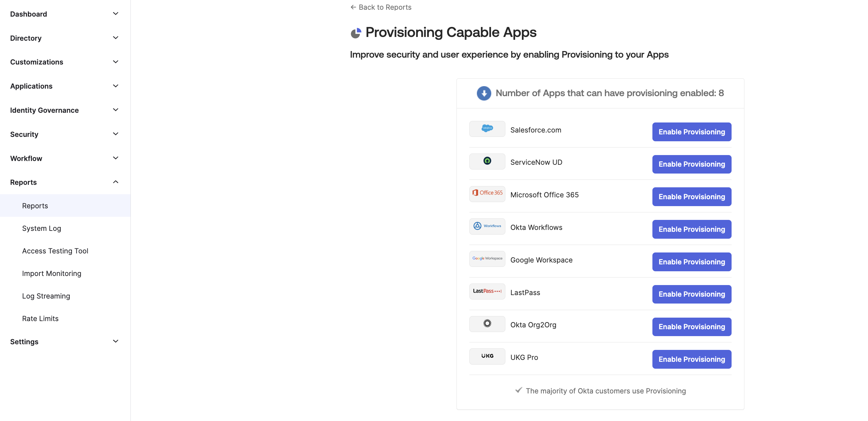Select Rate Limits in the sidebar
This screenshot has height=421, width=868.
point(40,318)
